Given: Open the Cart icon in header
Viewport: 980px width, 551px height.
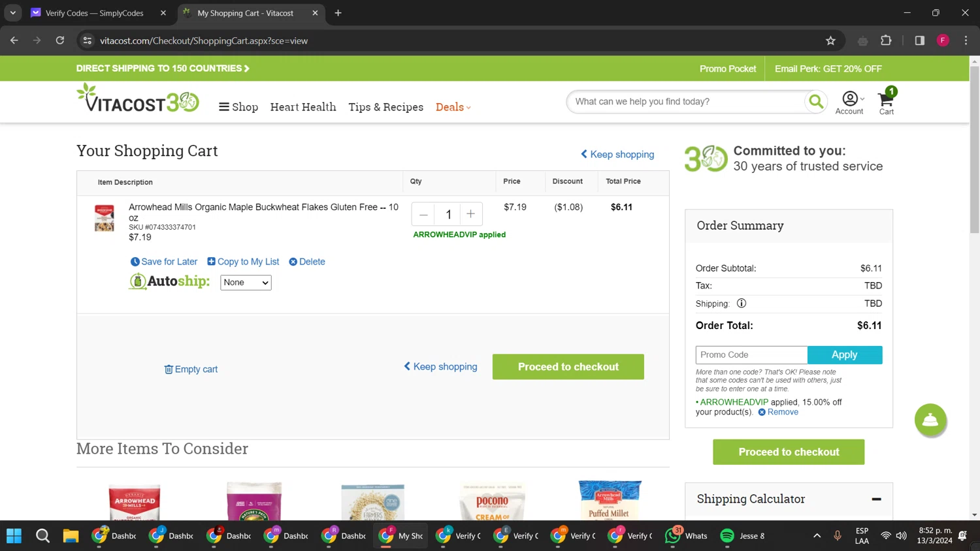Looking at the screenshot, I should click(x=887, y=101).
